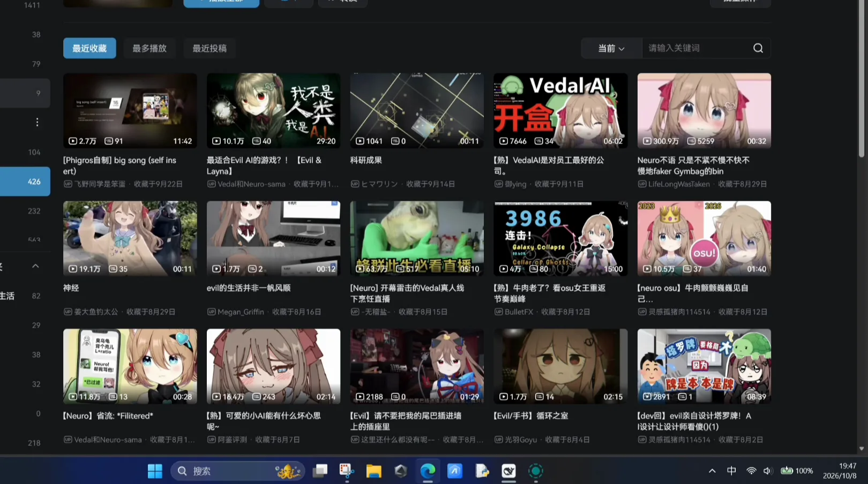Open the green circular app taskbar icon
Screen dimensions: 868x484
point(535,471)
